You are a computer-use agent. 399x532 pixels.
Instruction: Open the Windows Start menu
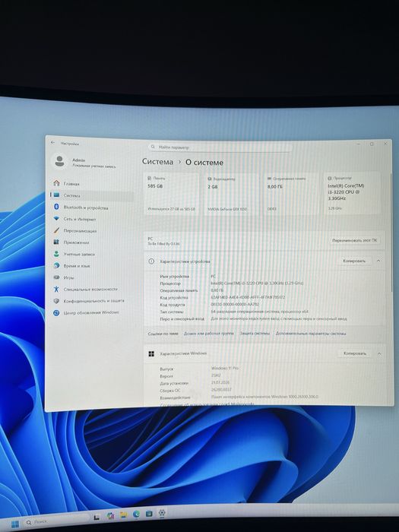coord(15,524)
